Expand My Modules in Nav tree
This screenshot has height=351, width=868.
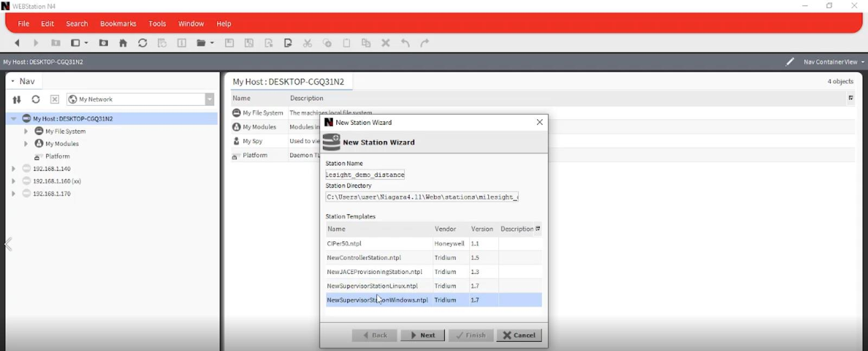(x=25, y=144)
